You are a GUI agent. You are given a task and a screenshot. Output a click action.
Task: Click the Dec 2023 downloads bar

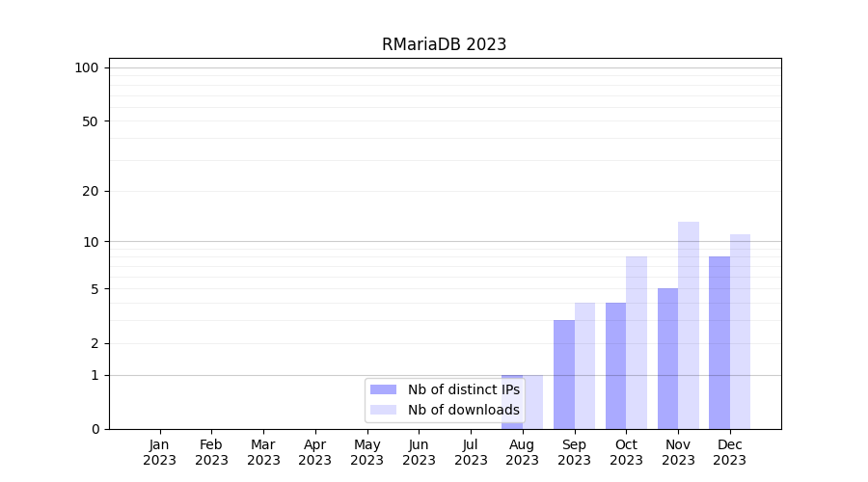(x=740, y=332)
